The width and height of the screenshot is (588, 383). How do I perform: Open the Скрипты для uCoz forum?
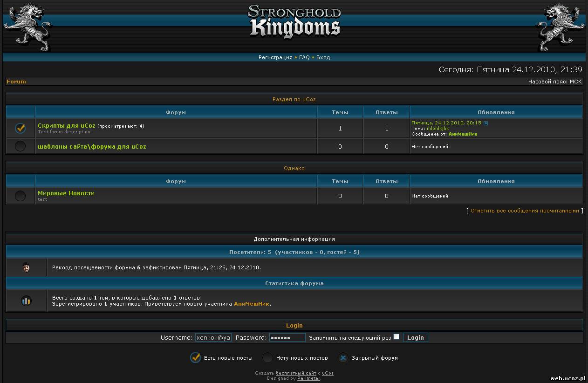(x=67, y=126)
